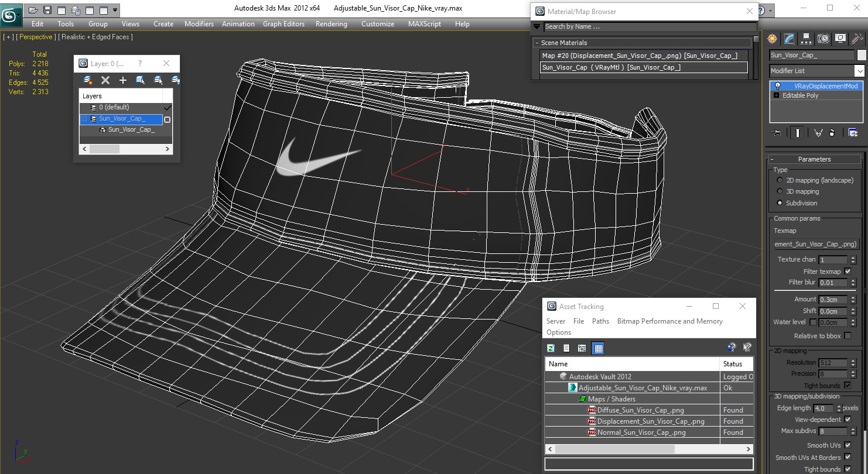Select 3D mapping radio button
Viewport: 868px width, 474px height.
(x=780, y=191)
